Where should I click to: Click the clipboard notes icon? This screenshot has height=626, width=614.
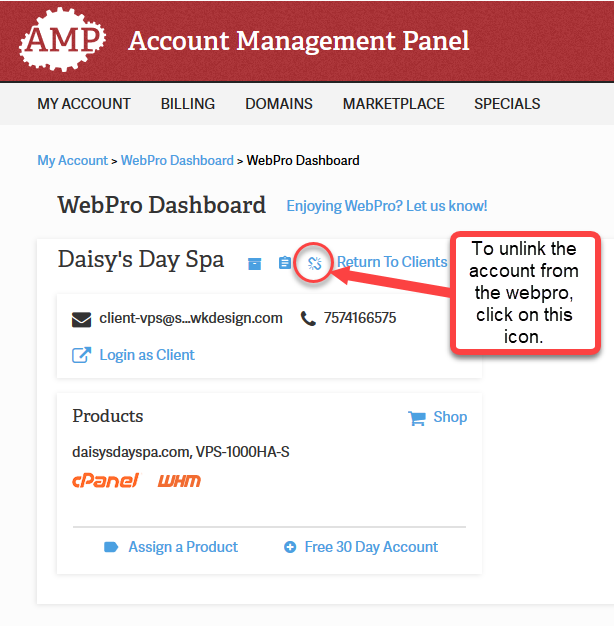coord(285,263)
